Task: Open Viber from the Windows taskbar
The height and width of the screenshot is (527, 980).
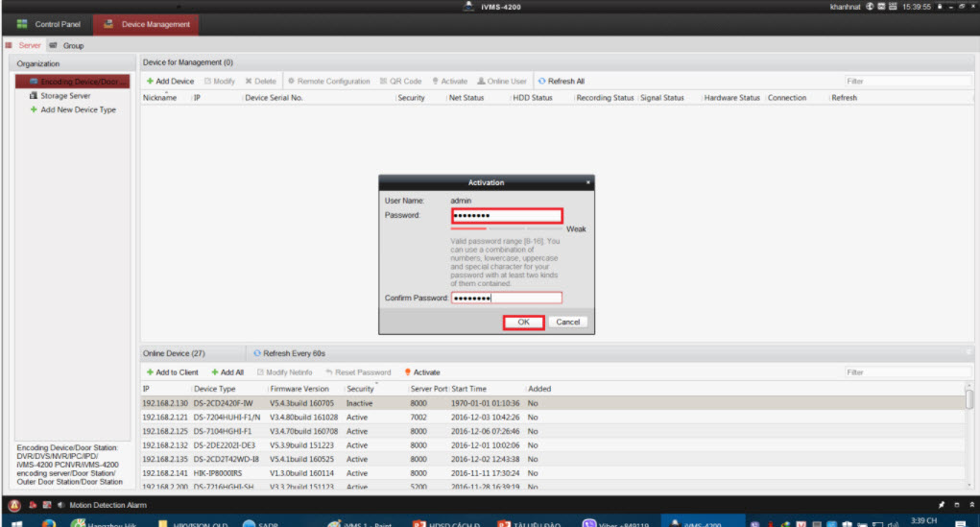Action: (x=589, y=524)
